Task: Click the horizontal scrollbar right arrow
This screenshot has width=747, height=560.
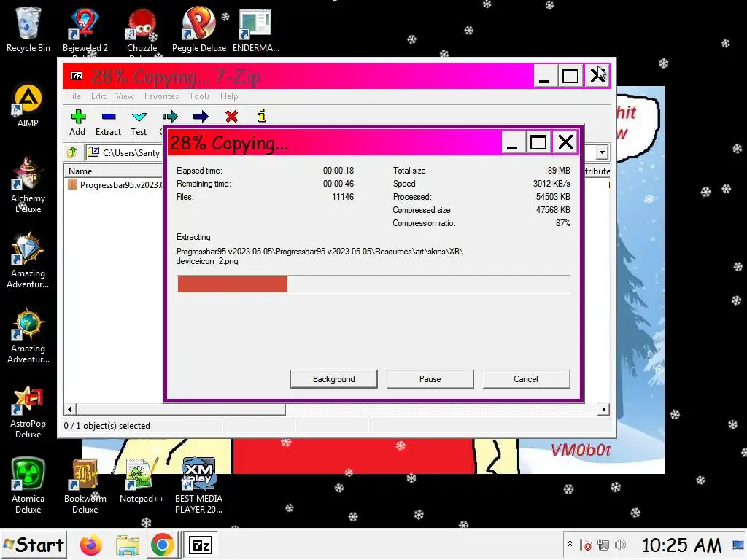Action: pos(603,410)
